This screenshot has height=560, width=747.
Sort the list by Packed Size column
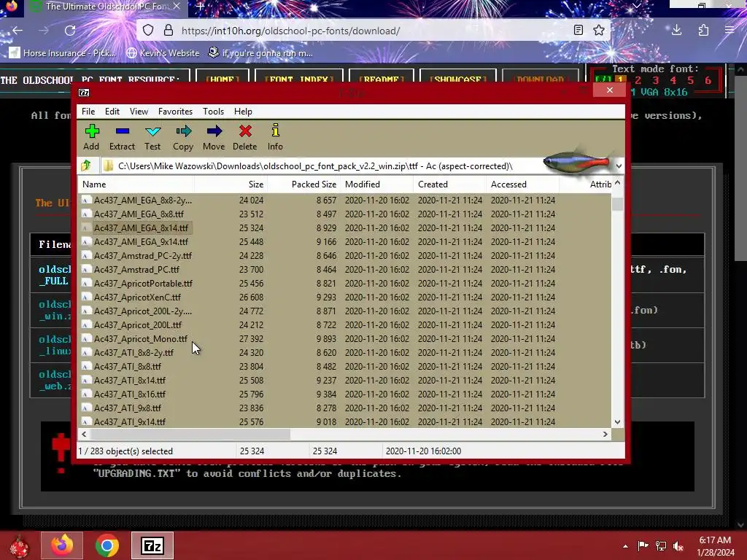(x=303, y=184)
